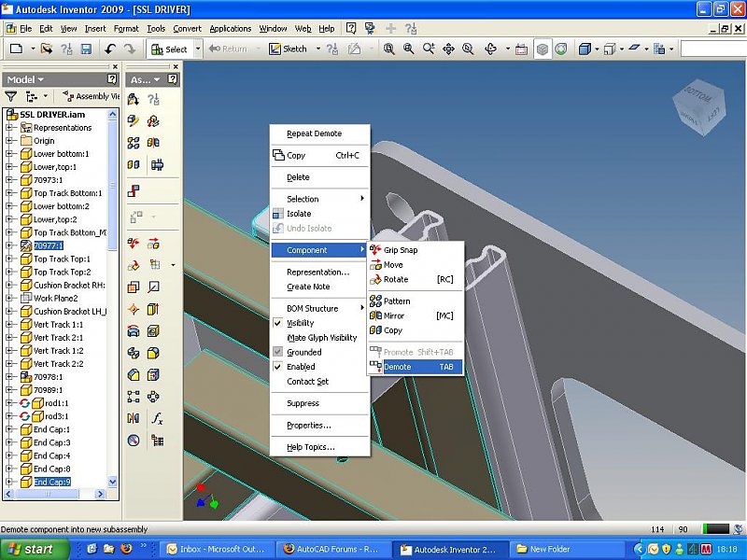747x560 pixels.
Task: Activate the Rotate view tool
Action: click(491, 49)
